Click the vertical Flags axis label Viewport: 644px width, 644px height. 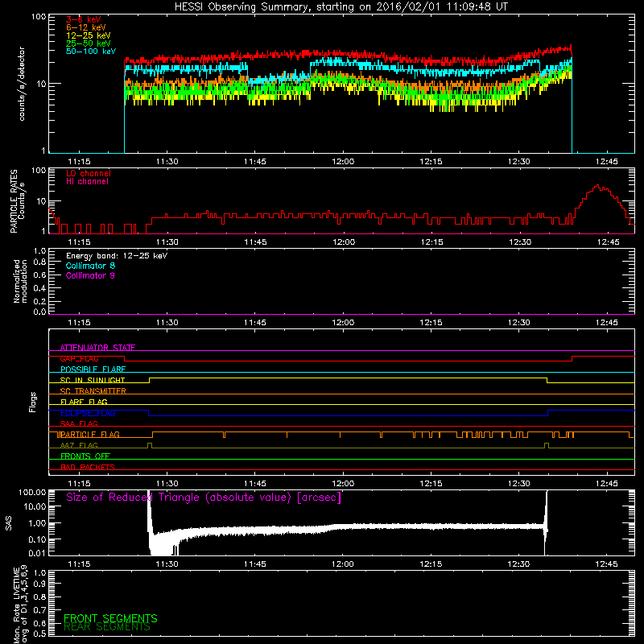tap(33, 402)
